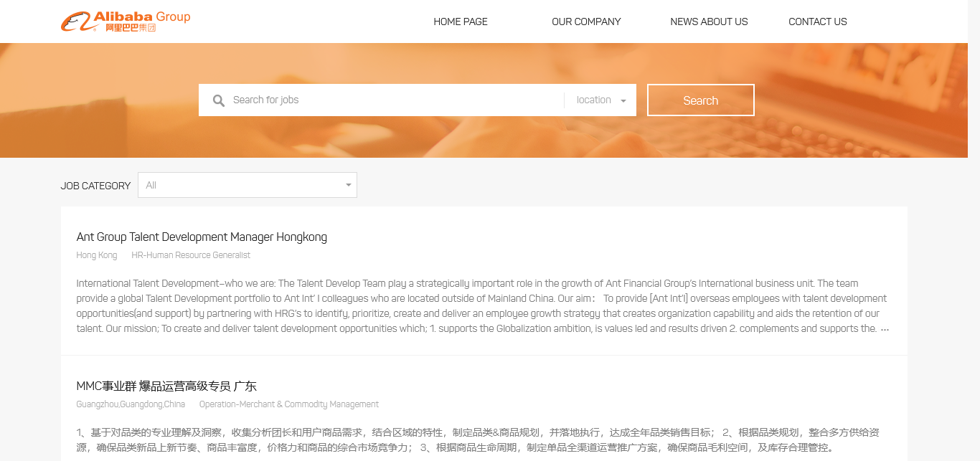Click the Guangzhou,Guangdong,China location tag
The image size is (980, 461).
coord(131,404)
